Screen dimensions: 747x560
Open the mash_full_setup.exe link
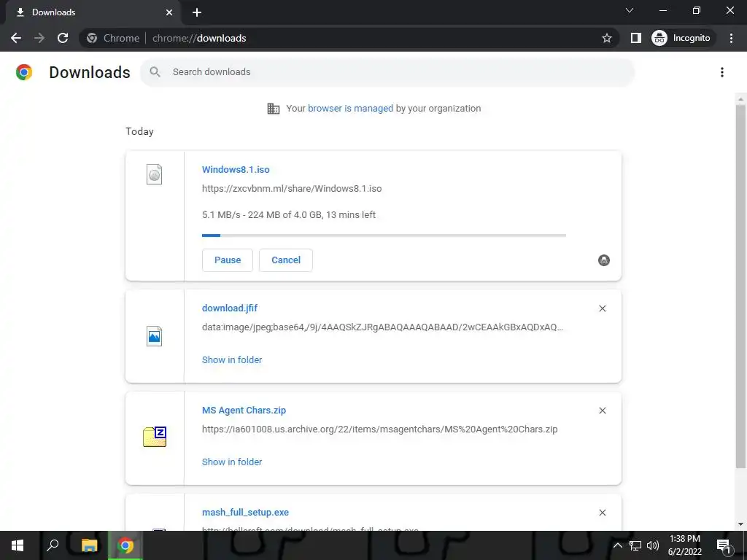click(x=245, y=513)
